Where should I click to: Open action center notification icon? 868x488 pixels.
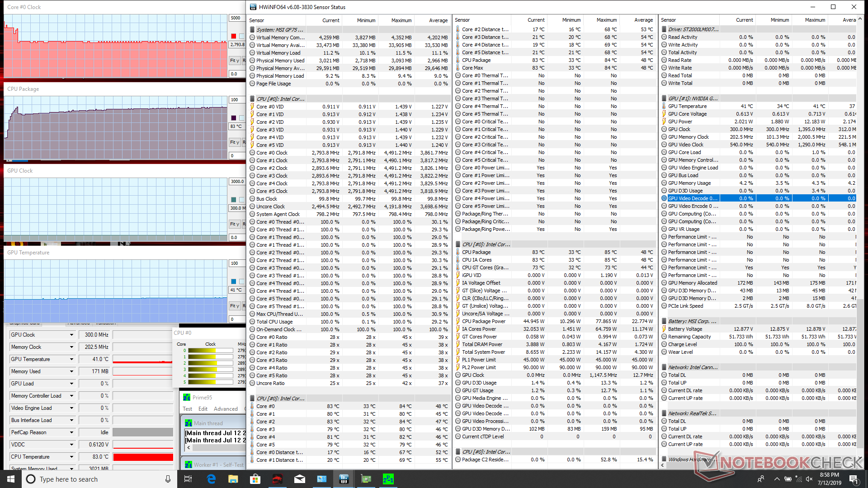pyautogui.click(x=854, y=479)
